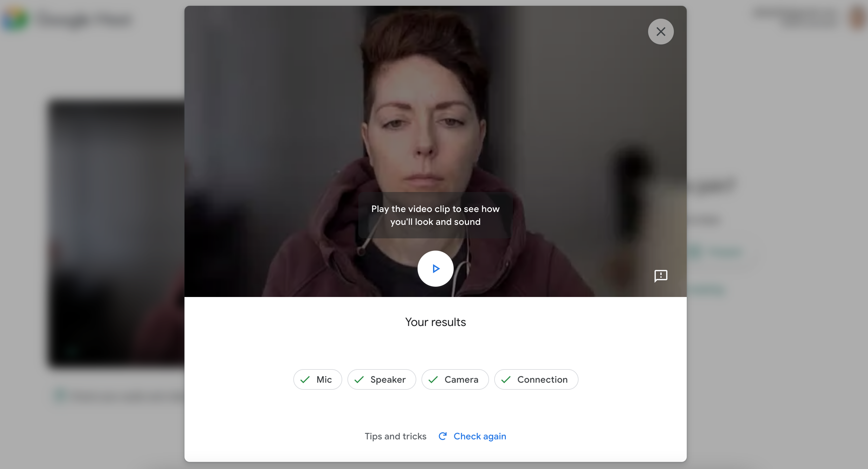Check the Connection status indicator

click(535, 379)
